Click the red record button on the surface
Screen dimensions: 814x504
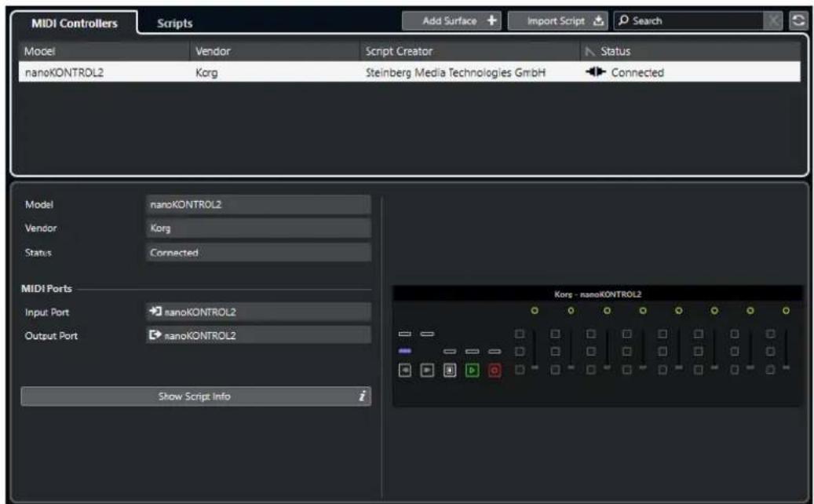(495, 370)
